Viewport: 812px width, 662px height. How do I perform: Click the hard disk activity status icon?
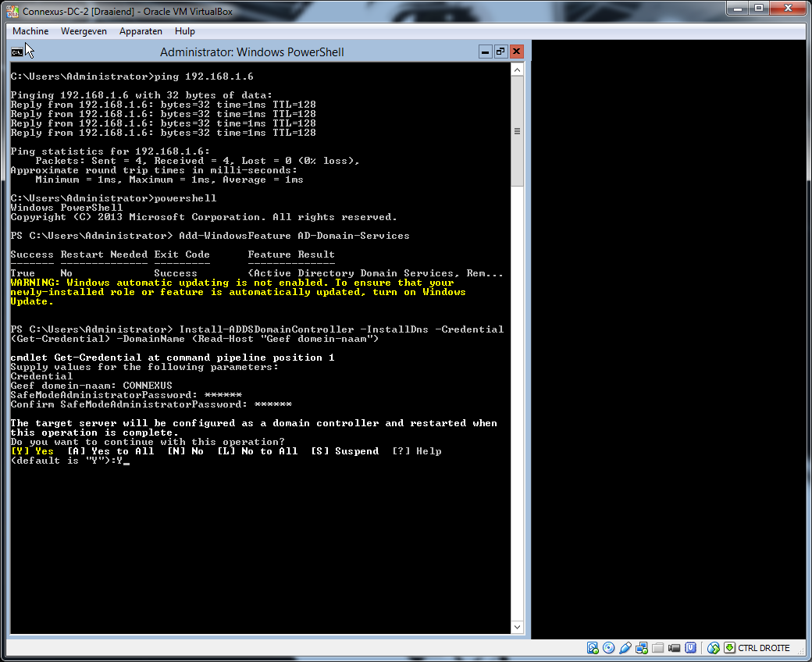pos(593,647)
